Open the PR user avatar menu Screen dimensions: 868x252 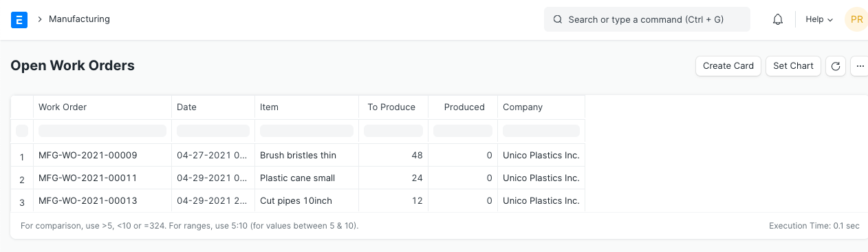pos(856,19)
